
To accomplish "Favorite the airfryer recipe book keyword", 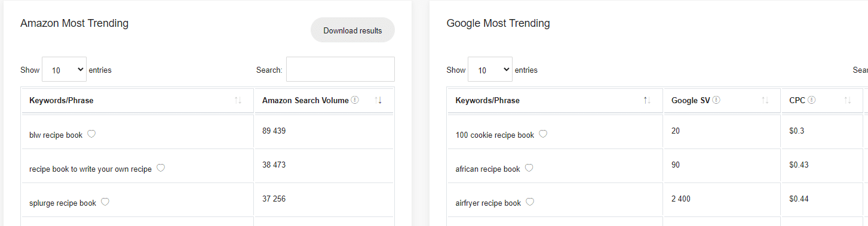I will 530,202.
